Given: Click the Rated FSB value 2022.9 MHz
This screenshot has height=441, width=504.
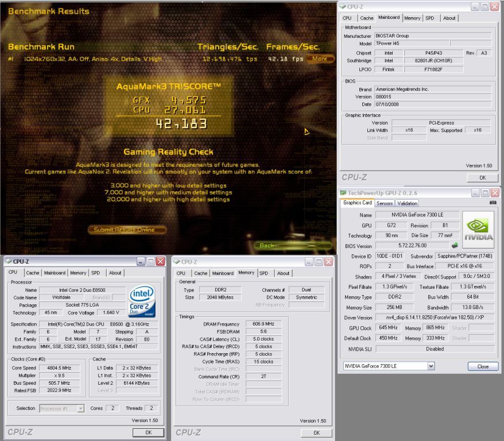Looking at the screenshot, I should coord(59,390).
